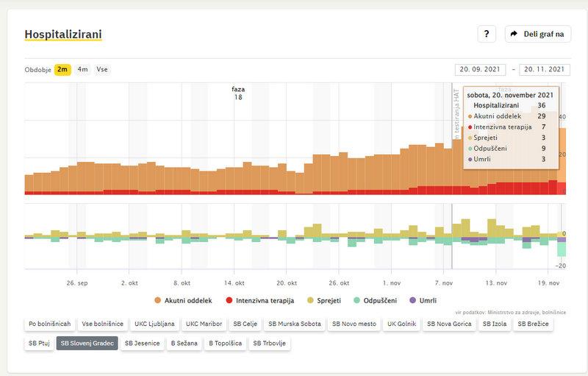Switch to the UKC Ljubljana tab
The height and width of the screenshot is (376, 588).
[x=154, y=323]
